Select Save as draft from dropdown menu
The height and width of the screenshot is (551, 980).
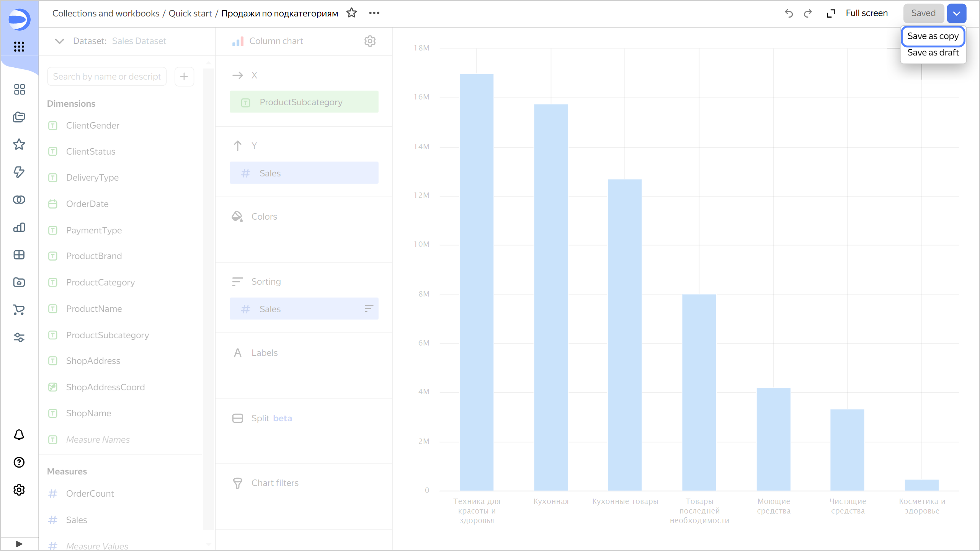(x=933, y=52)
